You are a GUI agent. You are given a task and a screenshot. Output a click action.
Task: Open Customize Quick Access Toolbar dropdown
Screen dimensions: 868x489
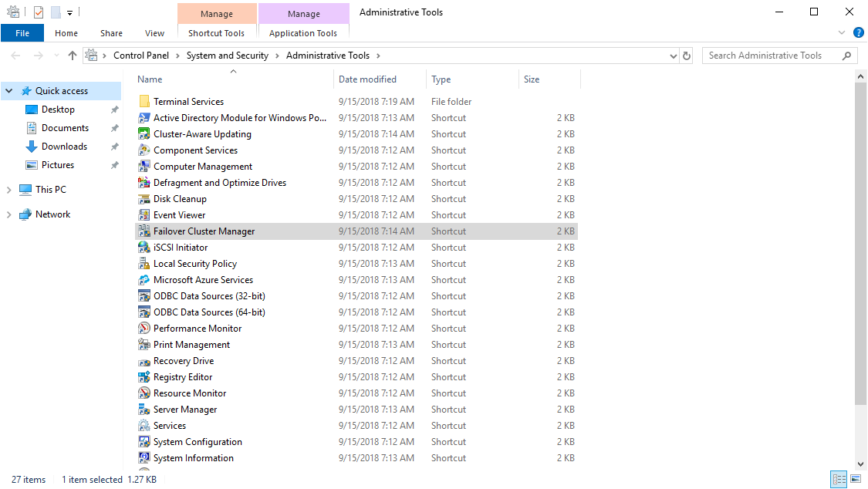69,12
